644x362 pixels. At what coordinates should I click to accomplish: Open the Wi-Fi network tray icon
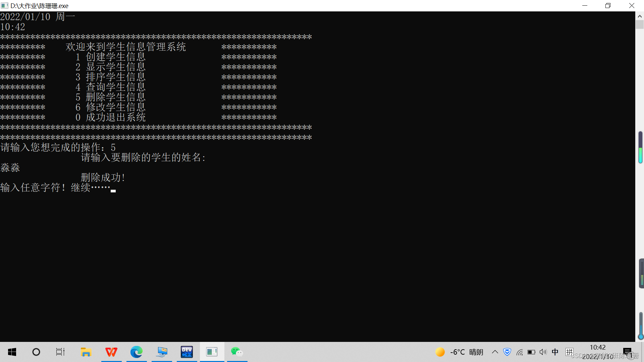(520, 352)
